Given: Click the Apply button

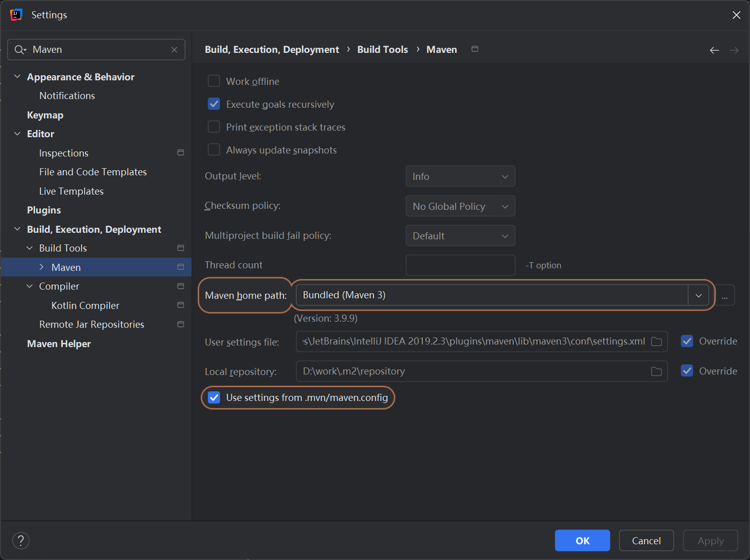Looking at the screenshot, I should pos(710,541).
